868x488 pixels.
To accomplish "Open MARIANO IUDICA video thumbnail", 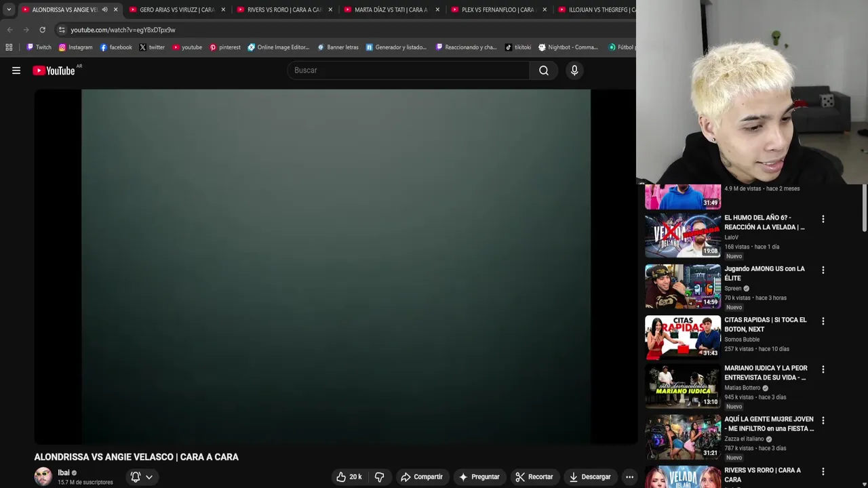I will [x=683, y=386].
